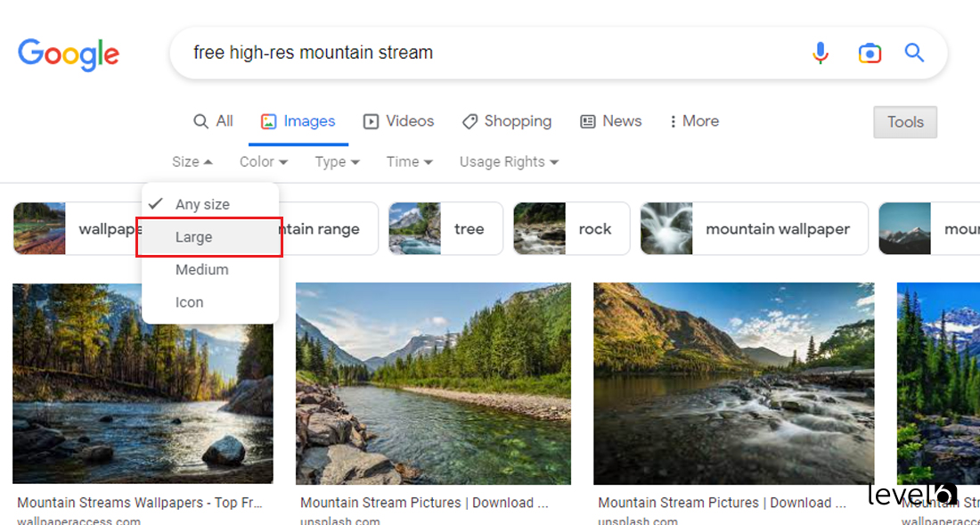
Task: Select the Icon size option
Action: click(190, 302)
